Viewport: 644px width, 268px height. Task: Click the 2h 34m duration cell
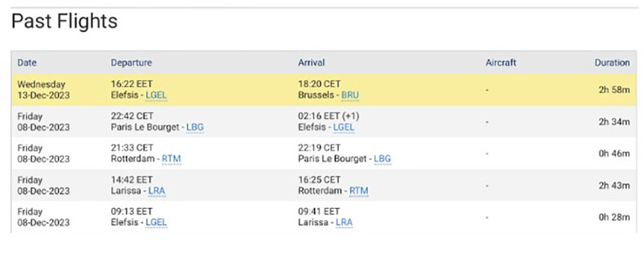pos(614,122)
